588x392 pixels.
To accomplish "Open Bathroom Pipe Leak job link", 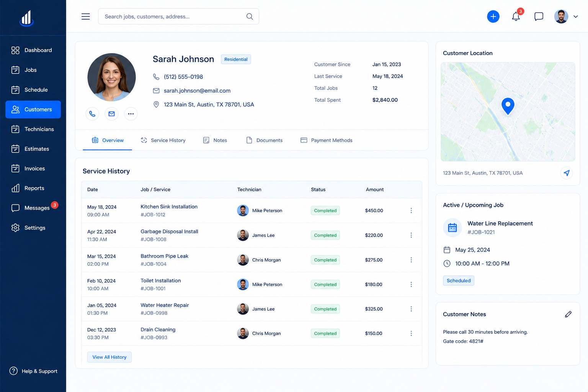I will pos(164,256).
